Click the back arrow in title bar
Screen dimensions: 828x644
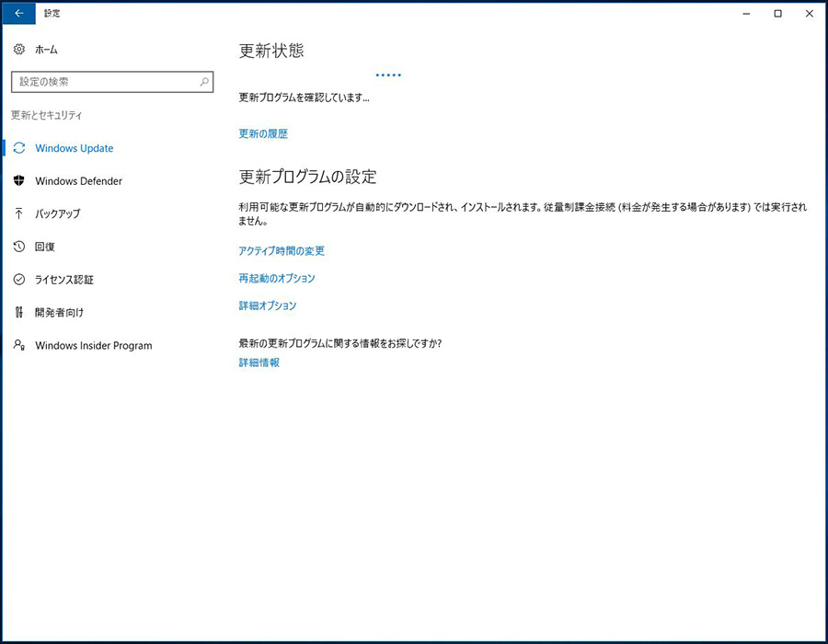[19, 13]
